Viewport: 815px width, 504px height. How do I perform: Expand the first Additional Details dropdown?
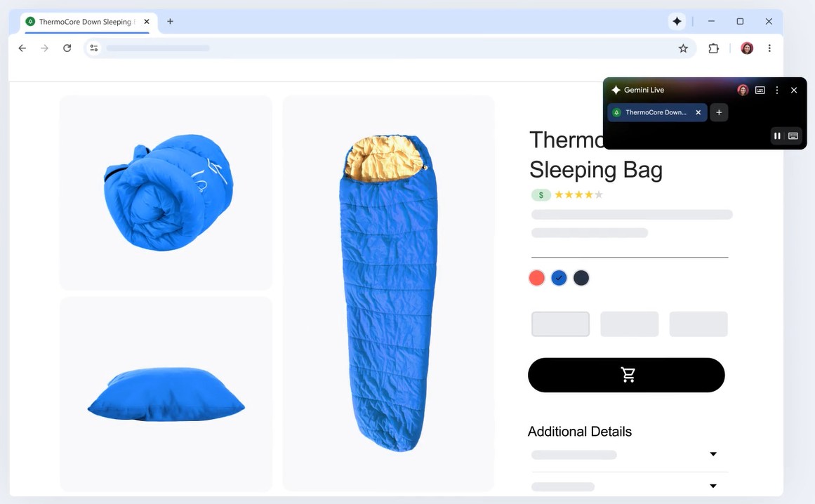[713, 454]
